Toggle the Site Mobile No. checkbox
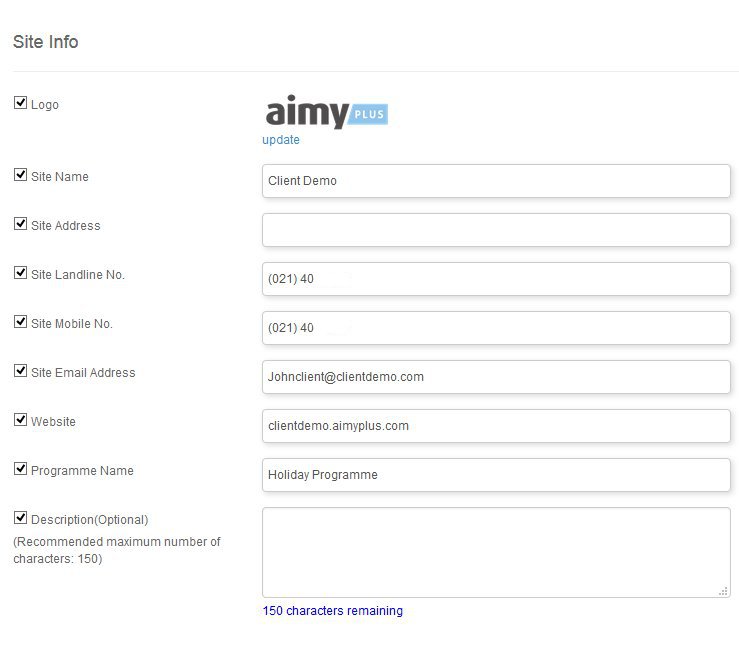This screenshot has height=645, width=739. [20, 321]
